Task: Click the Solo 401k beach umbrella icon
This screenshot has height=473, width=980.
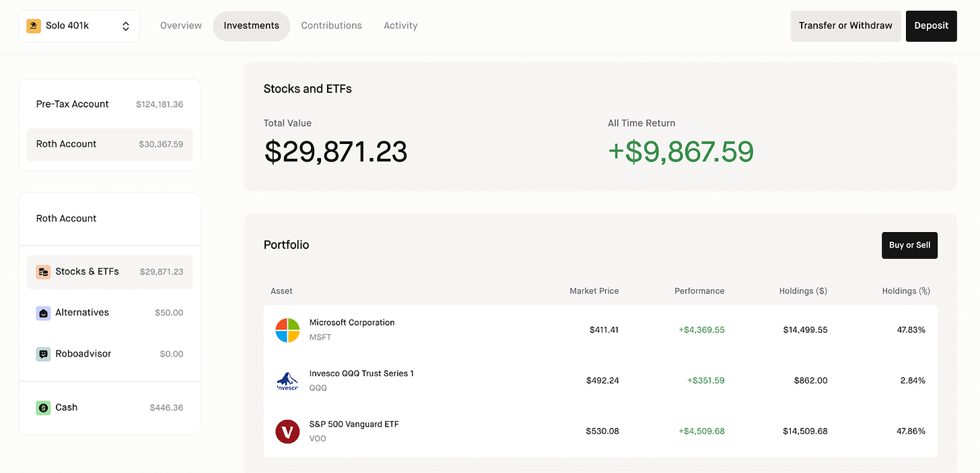Action: 34,26
